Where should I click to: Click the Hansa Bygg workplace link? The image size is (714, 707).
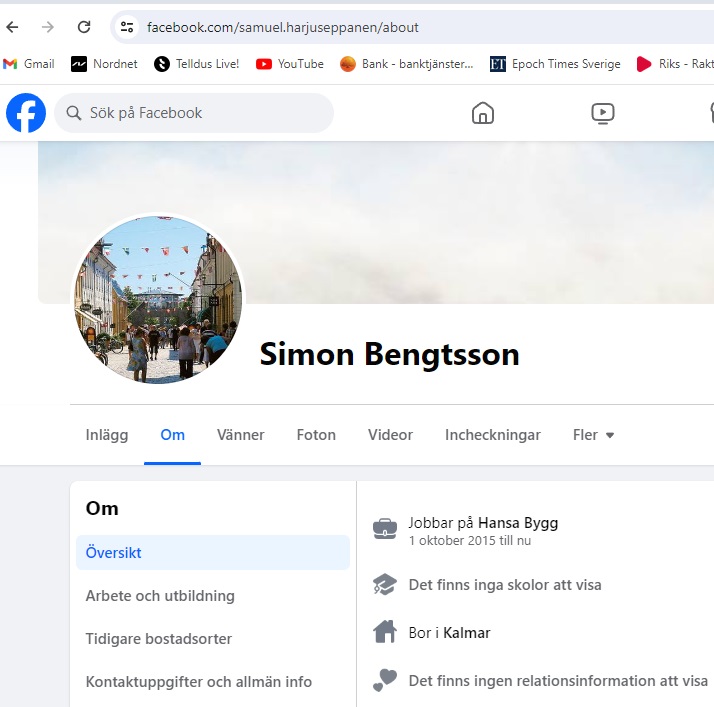[x=518, y=522]
